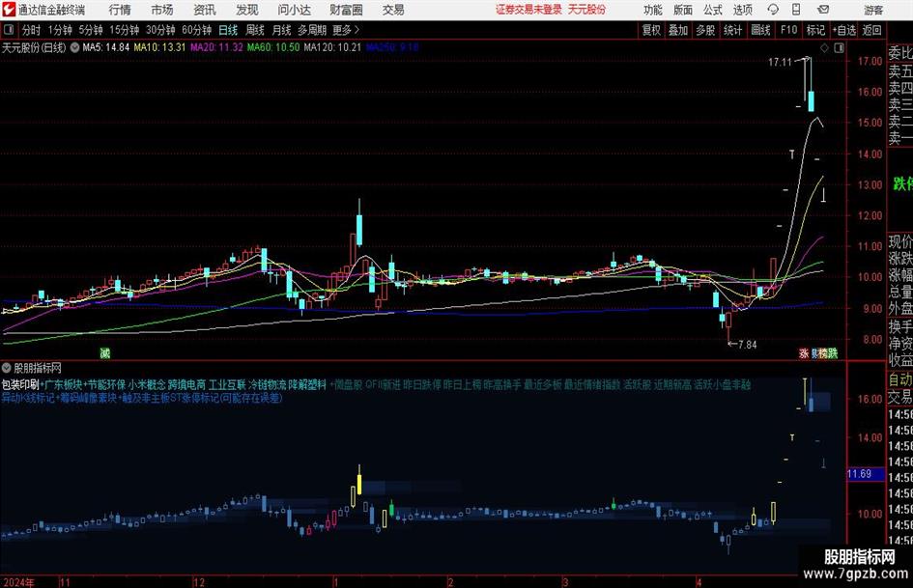Open the mail envelope icon
This screenshot has height=588, width=913.
[x=823, y=10]
